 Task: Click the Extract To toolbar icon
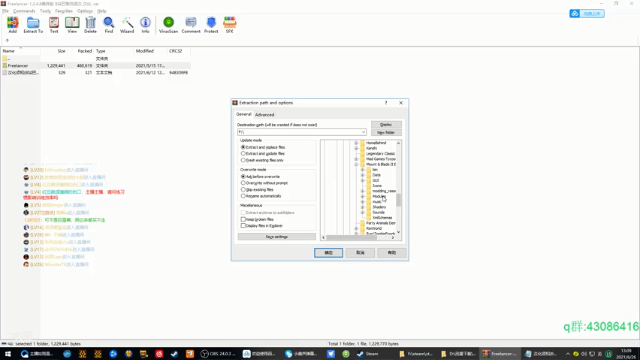(33, 24)
